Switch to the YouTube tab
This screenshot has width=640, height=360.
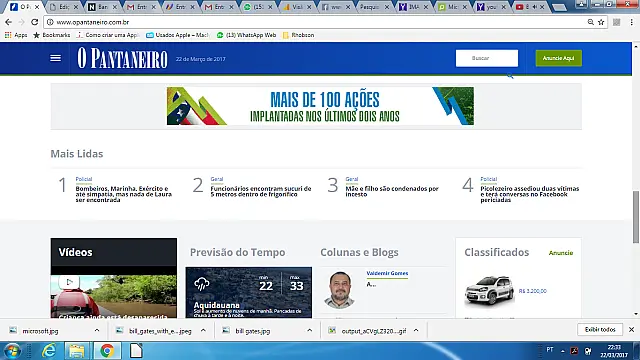529,7
